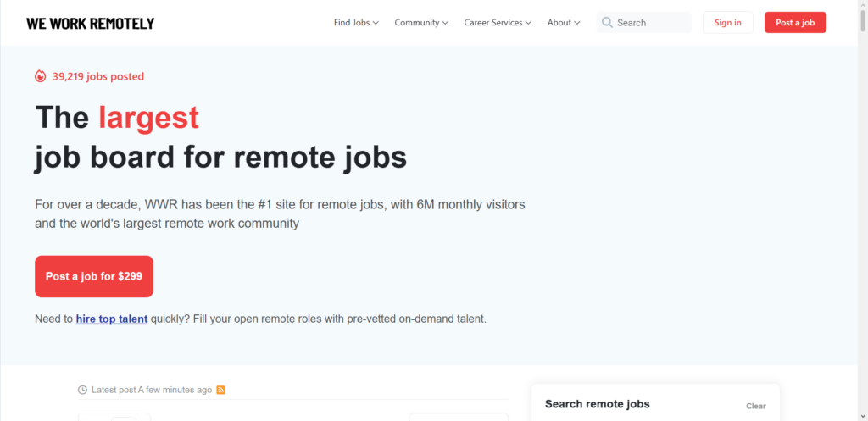Click the chevron arrow beside About

click(x=577, y=23)
